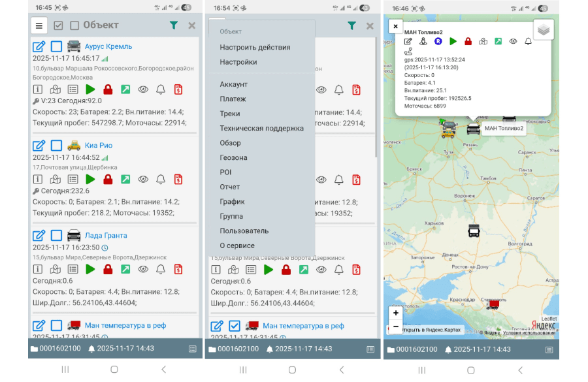Image resolution: width=588 pixels, height=382 pixels.
Task: Zoom in using the map plus button
Action: pyautogui.click(x=395, y=313)
